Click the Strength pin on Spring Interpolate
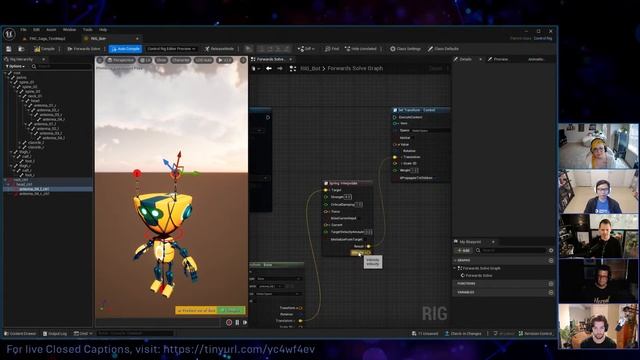640x360 pixels. (326, 197)
